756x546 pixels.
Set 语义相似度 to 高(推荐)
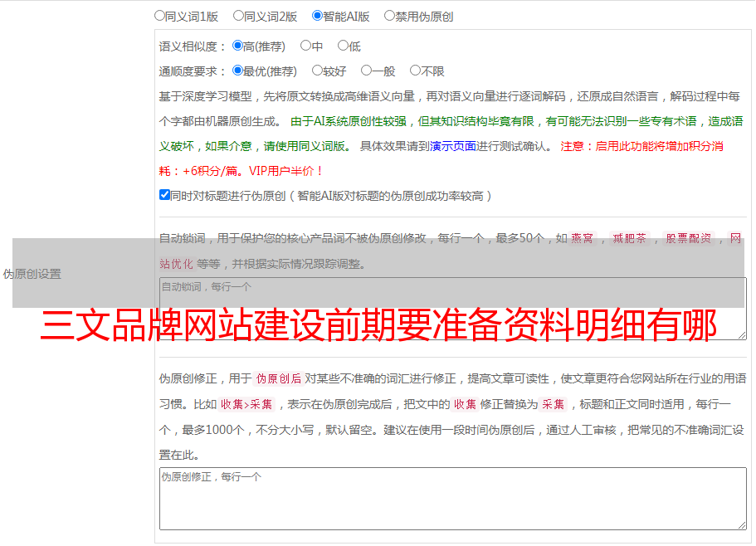click(x=237, y=46)
